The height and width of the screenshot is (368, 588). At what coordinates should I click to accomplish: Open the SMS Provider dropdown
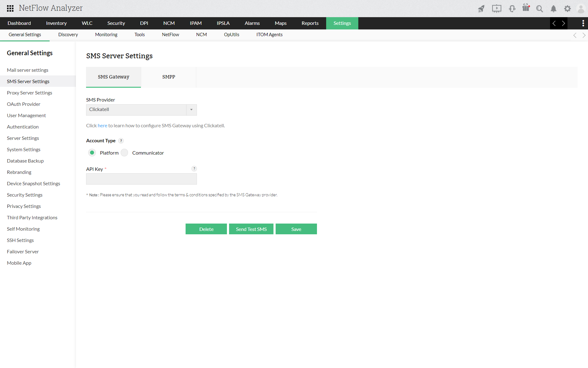191,110
